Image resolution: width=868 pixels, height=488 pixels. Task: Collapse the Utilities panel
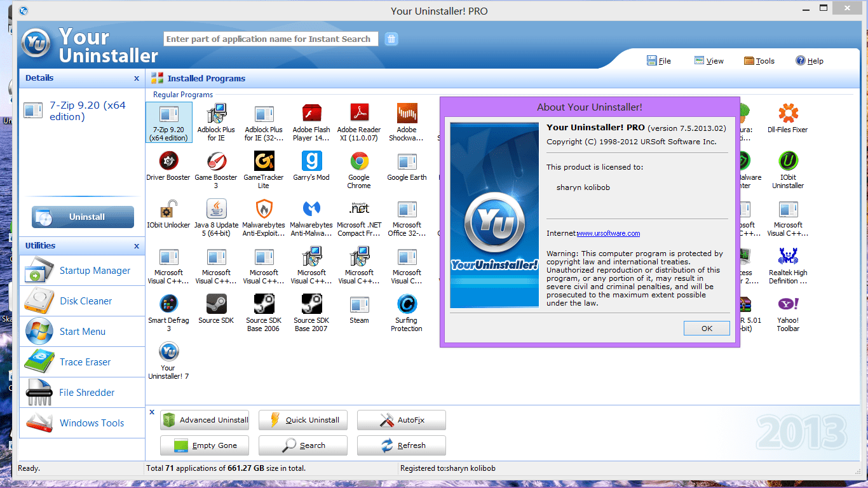coord(137,247)
